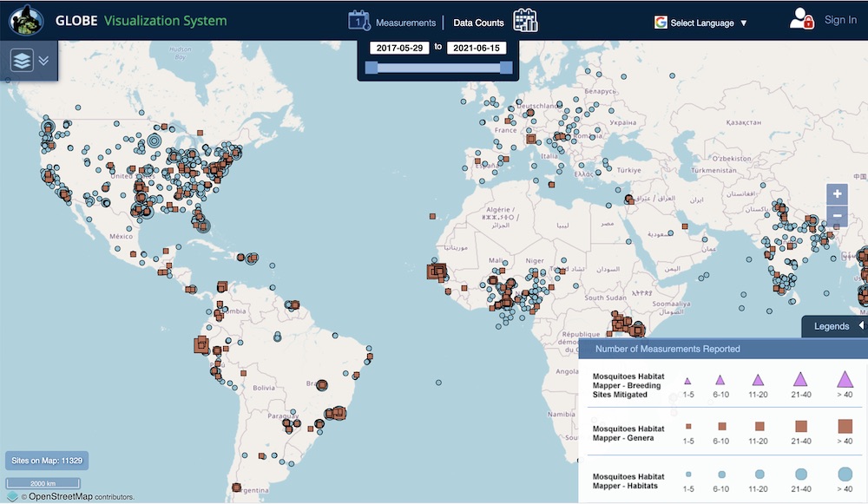Click the 11-20 blue circle legend icon
Image resolution: width=868 pixels, height=504 pixels.
pyautogui.click(x=759, y=475)
